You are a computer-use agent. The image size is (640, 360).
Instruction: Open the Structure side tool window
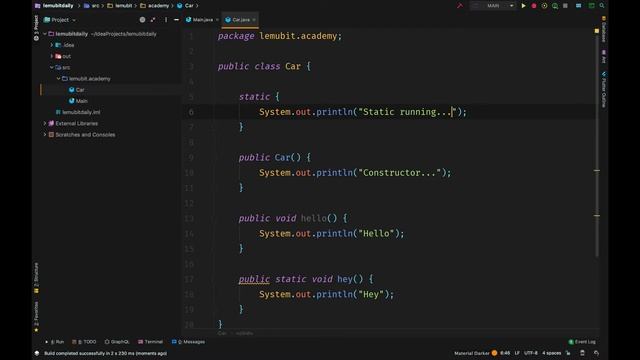pos(36,278)
